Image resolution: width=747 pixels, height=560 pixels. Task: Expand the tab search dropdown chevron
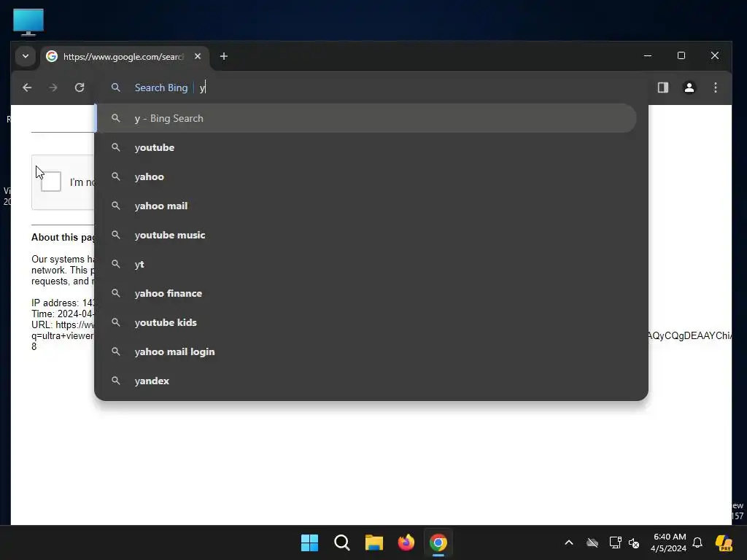point(26,56)
